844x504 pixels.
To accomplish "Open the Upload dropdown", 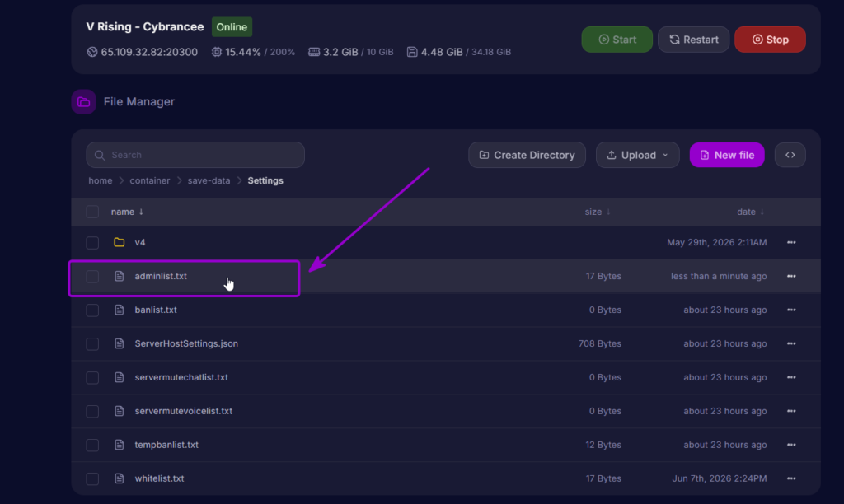I will [x=637, y=155].
